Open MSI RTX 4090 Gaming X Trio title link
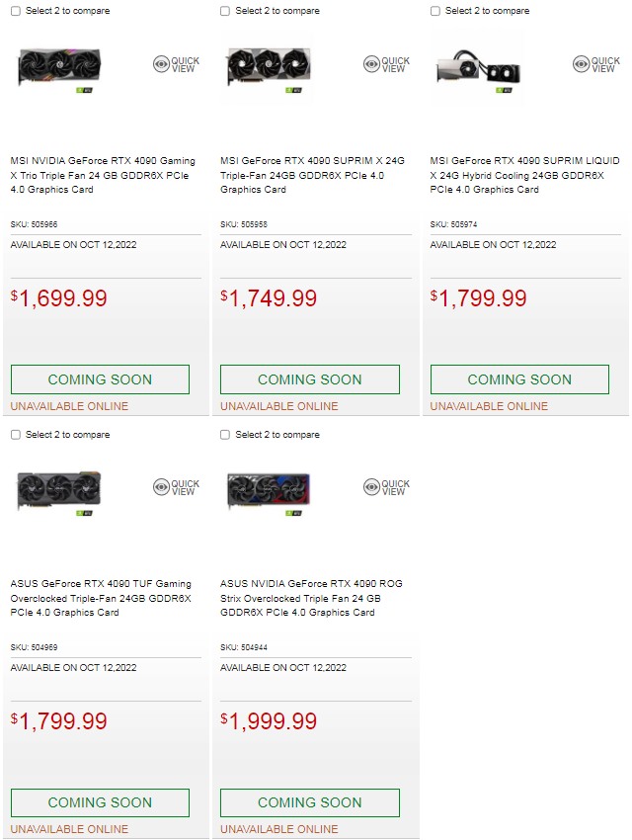Screen dimensions: 632x840 (103, 175)
